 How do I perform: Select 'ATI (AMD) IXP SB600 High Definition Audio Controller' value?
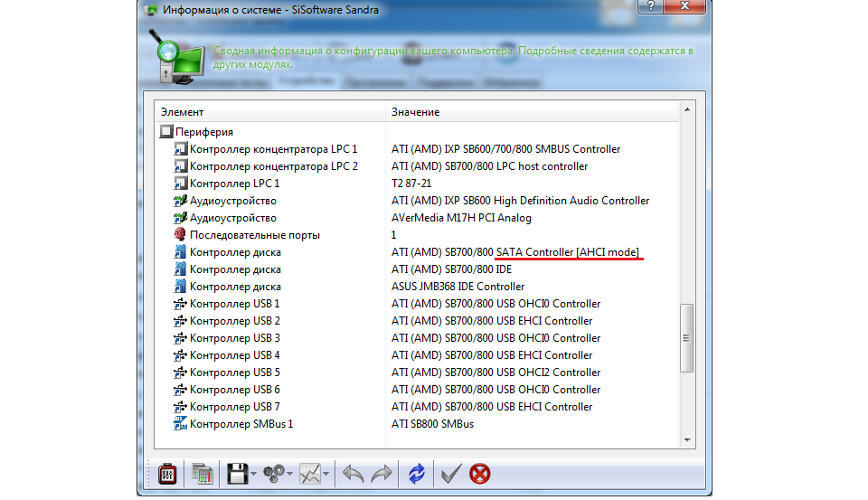pyautogui.click(x=521, y=201)
